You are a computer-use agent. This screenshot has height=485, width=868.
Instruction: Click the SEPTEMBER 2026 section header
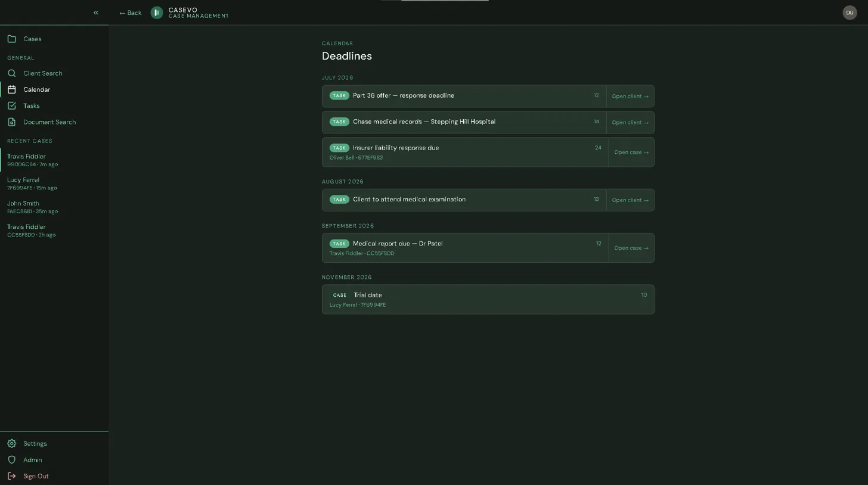348,226
